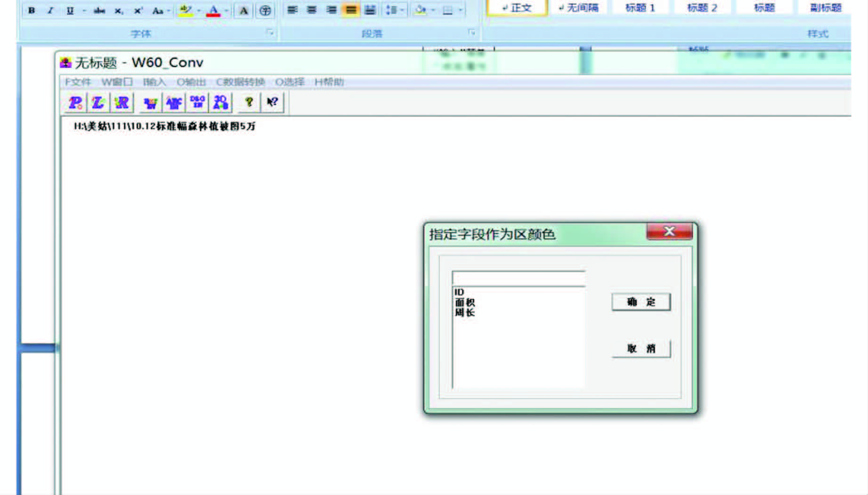Toggle Bold formatting in Word ribbon

click(x=32, y=10)
